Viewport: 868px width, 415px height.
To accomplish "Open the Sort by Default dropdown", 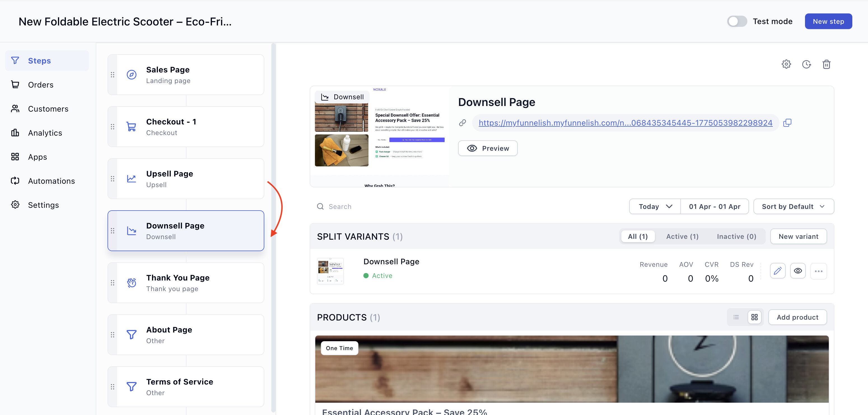I will 793,206.
